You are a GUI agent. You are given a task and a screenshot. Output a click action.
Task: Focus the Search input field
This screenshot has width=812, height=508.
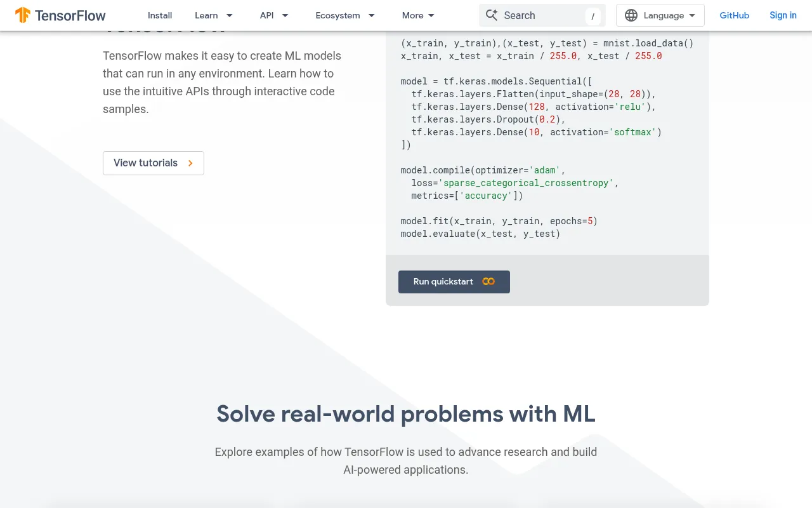pos(542,15)
